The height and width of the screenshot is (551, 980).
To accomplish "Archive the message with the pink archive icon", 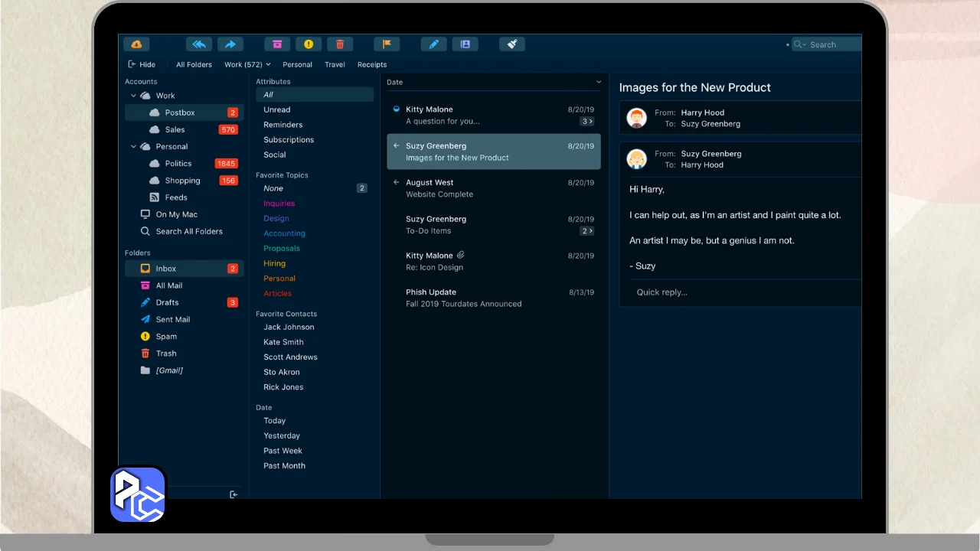I will tap(277, 44).
